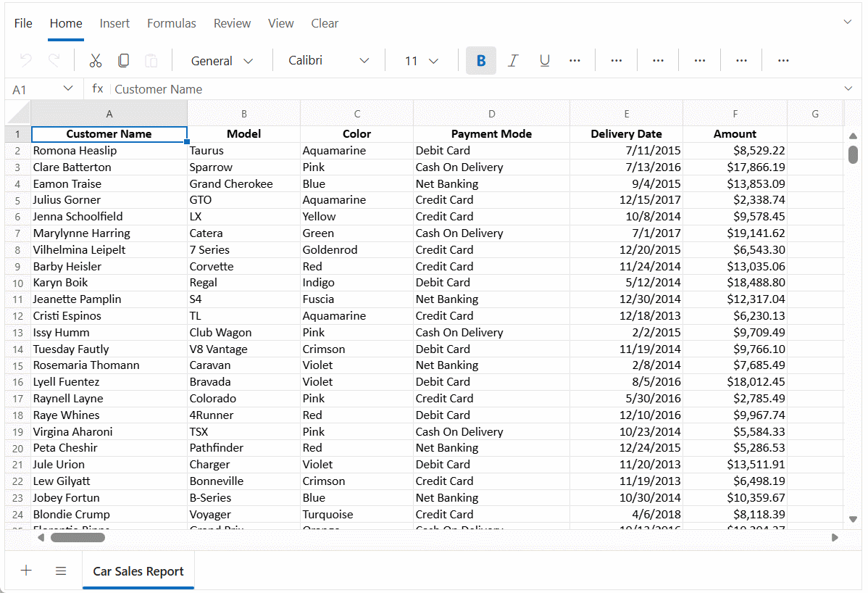Switch to the Home tab
The width and height of the screenshot is (868, 593).
tap(66, 23)
